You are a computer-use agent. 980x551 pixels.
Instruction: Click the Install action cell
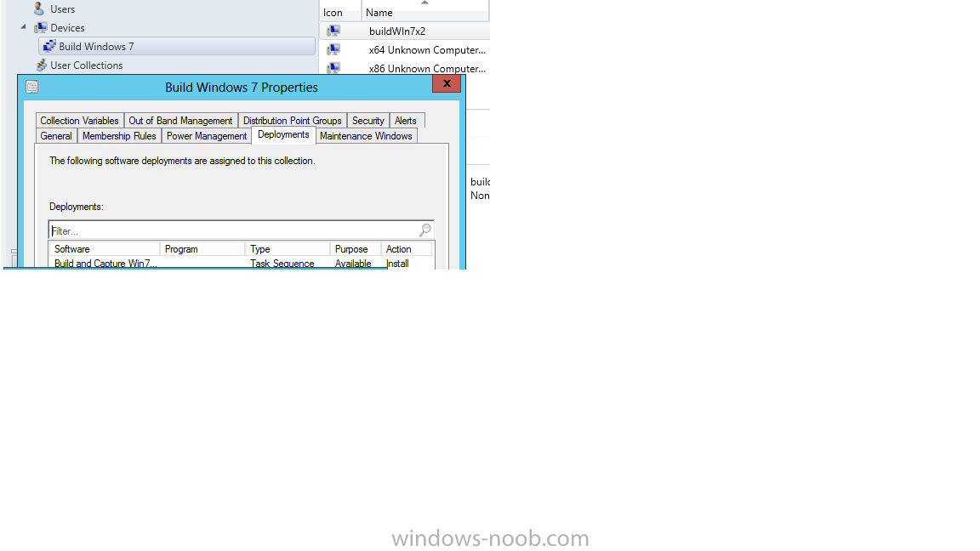click(398, 263)
